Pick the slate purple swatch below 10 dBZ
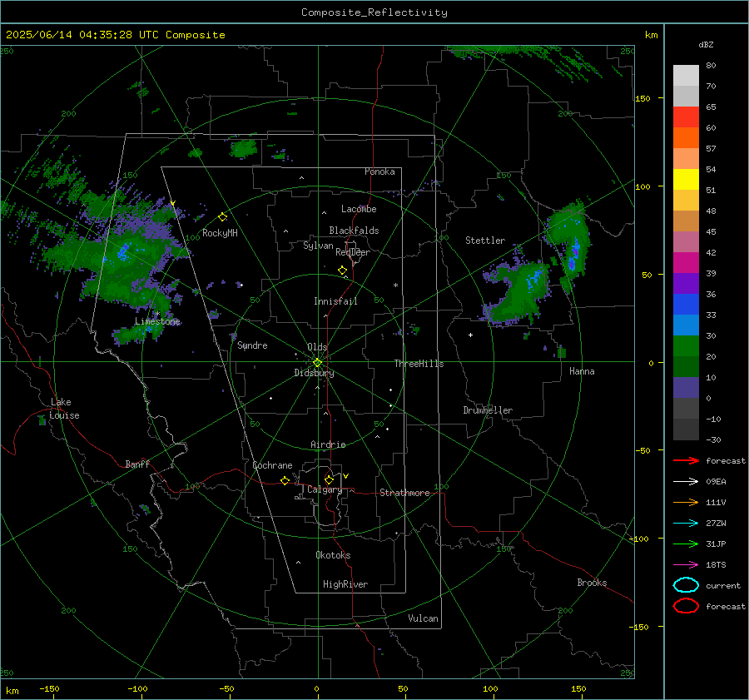The height and width of the screenshot is (700, 749). point(686,388)
